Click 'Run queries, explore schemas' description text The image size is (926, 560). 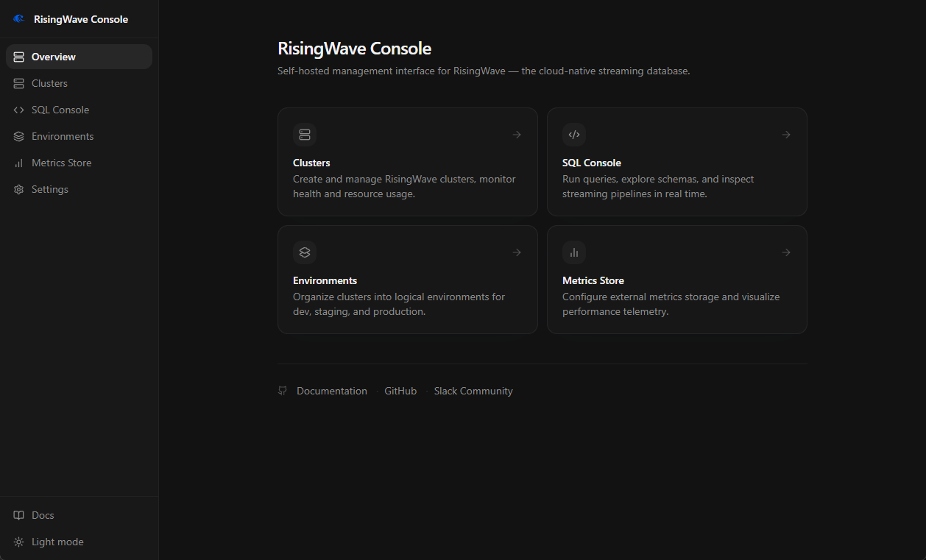(658, 186)
